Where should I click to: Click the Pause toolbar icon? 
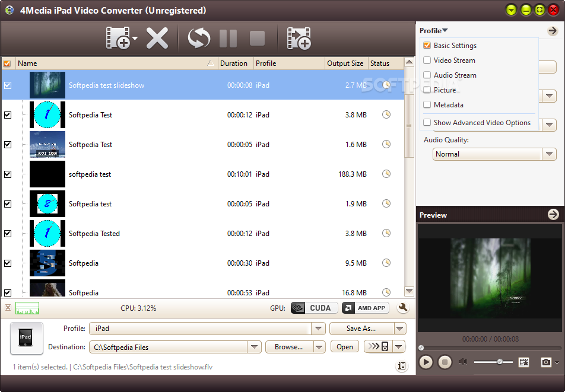click(228, 39)
